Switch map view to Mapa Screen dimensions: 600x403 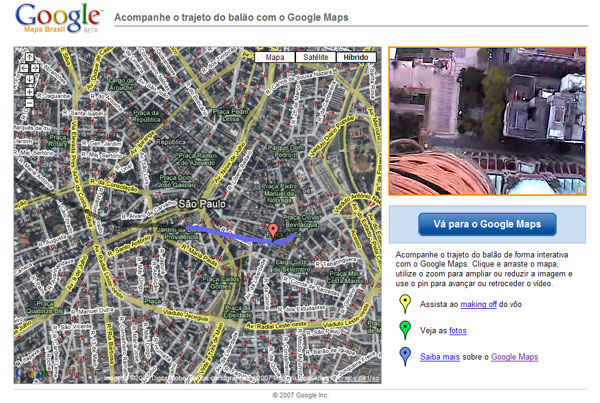click(275, 57)
